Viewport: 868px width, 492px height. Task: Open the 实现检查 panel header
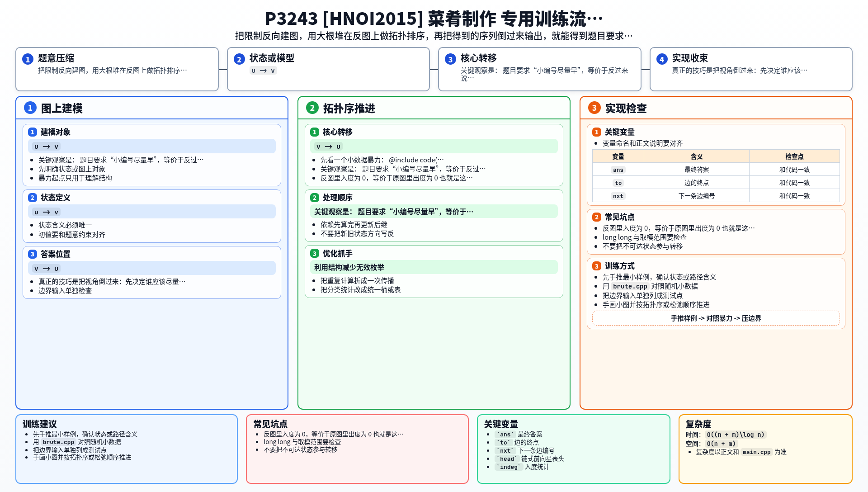pyautogui.click(x=716, y=108)
